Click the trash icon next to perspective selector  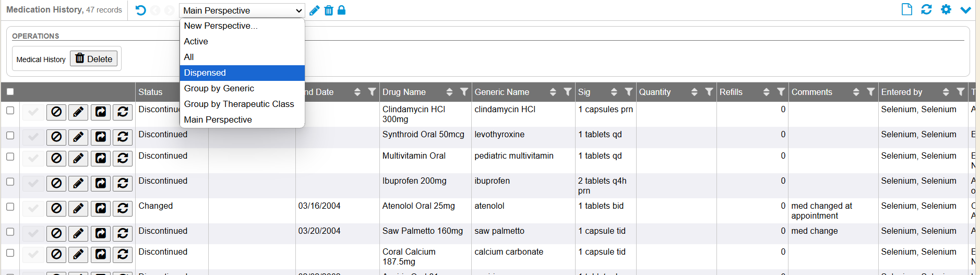[329, 10]
